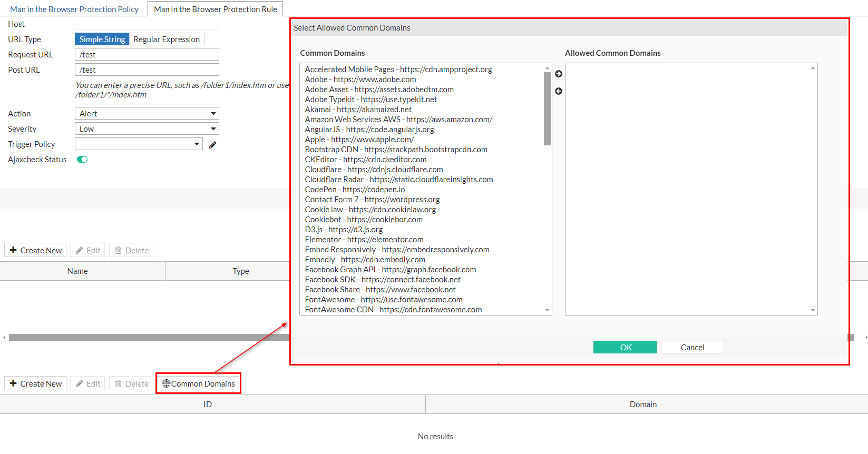Click the horizontal scrollbar under the Name table
The height and width of the screenshot is (454, 868).
(x=149, y=337)
